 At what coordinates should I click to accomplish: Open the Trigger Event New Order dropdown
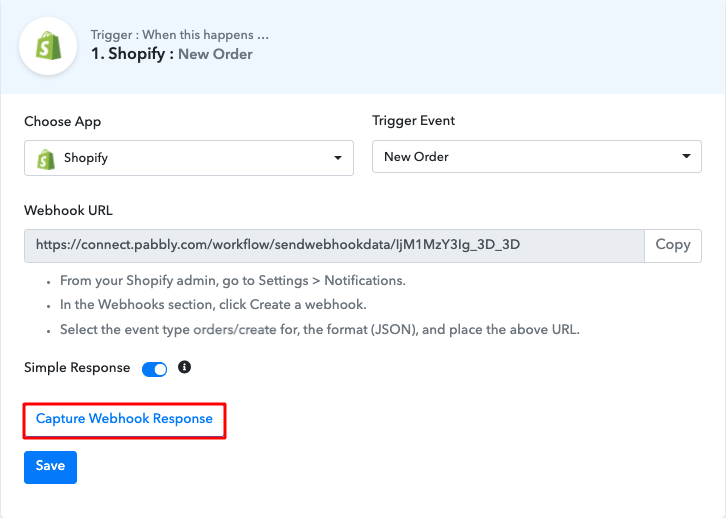click(537, 156)
